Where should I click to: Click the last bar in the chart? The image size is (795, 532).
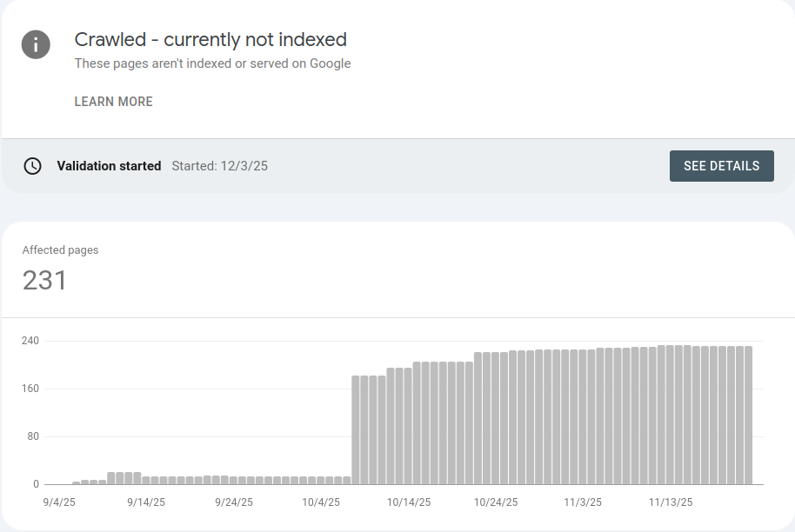point(748,416)
